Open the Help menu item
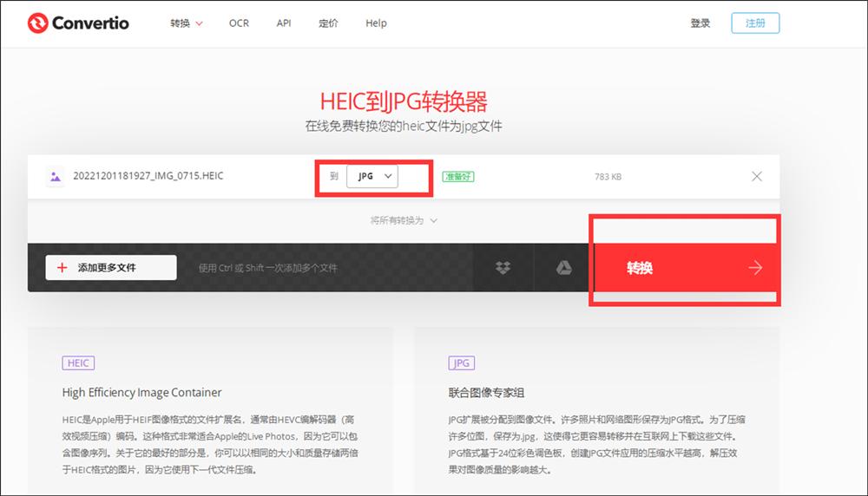Screen dimensions: 868x496 pos(376,23)
